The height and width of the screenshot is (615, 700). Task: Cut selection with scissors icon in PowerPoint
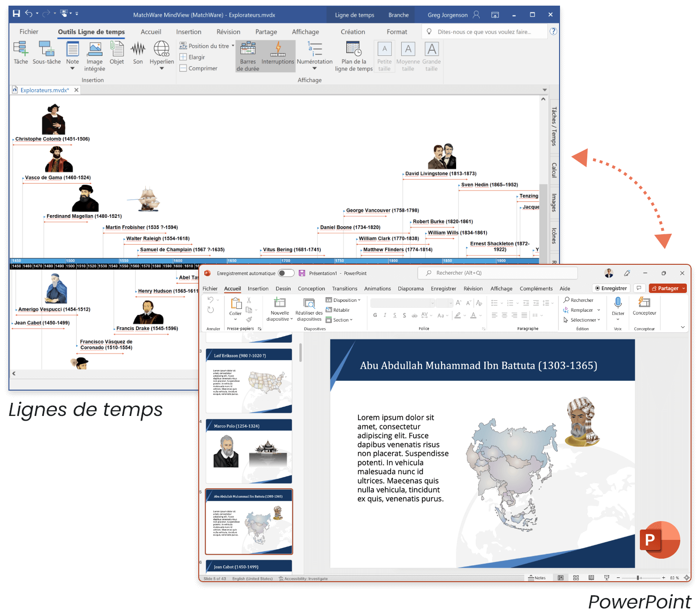click(249, 300)
